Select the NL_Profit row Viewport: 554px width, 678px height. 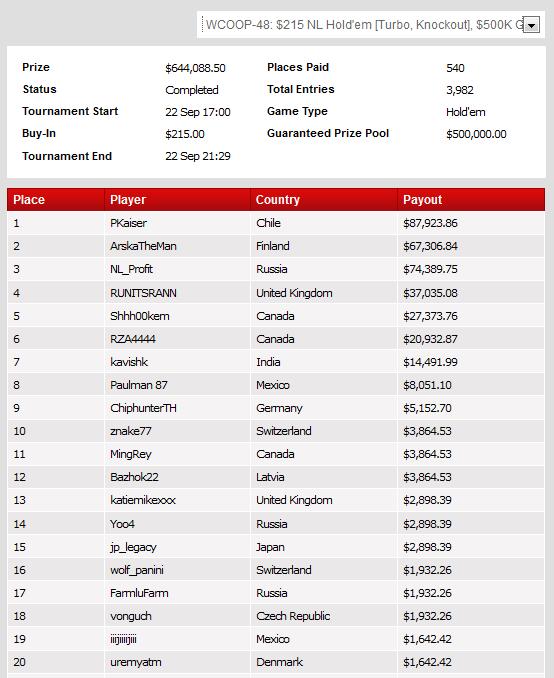tap(276, 269)
